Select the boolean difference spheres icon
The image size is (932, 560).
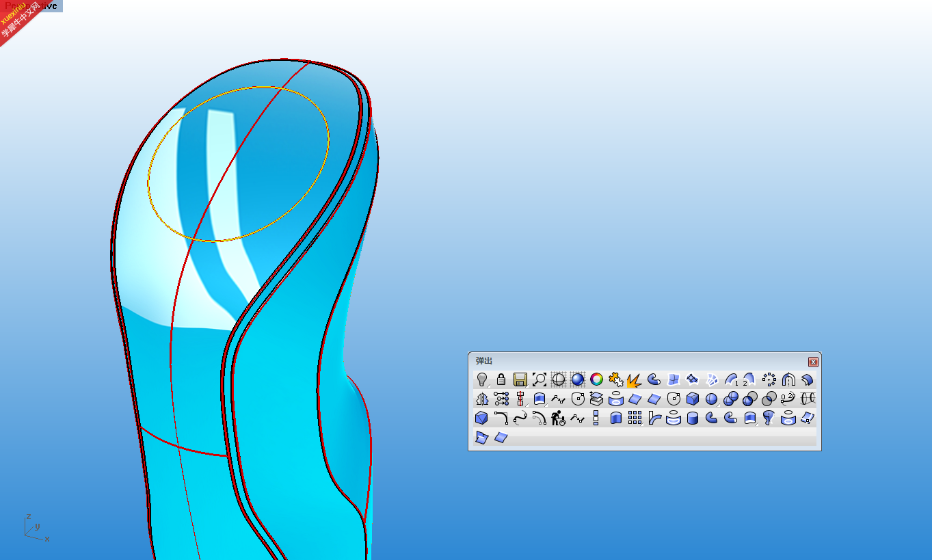[750, 399]
